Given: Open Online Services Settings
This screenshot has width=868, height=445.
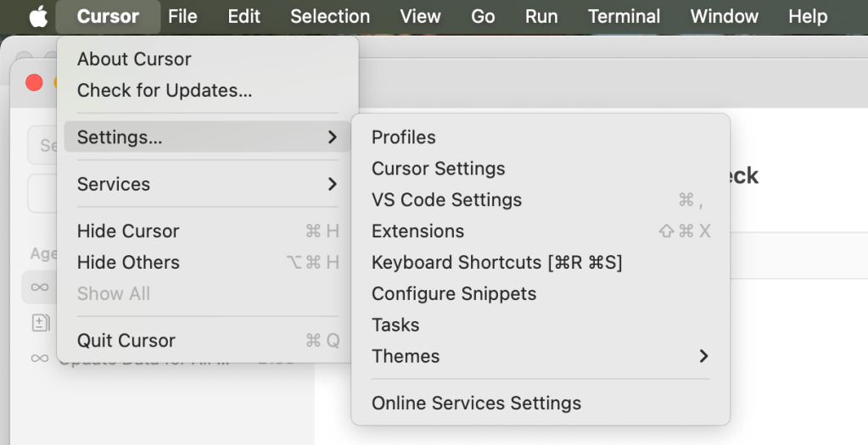Looking at the screenshot, I should [x=476, y=403].
